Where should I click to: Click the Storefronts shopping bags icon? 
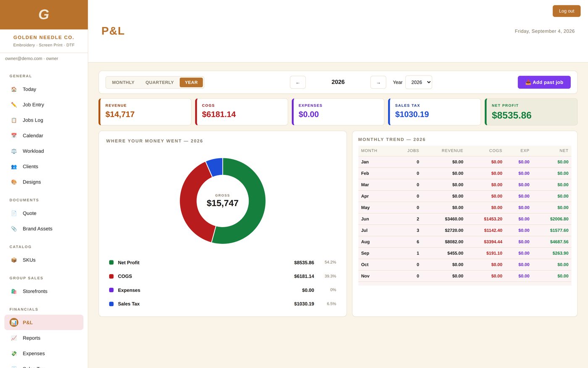point(14,291)
